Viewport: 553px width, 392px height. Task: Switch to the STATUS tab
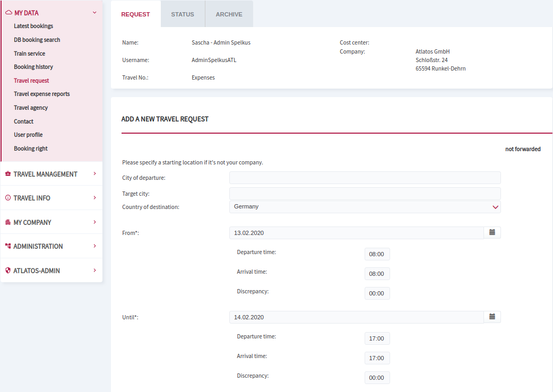[x=183, y=14]
